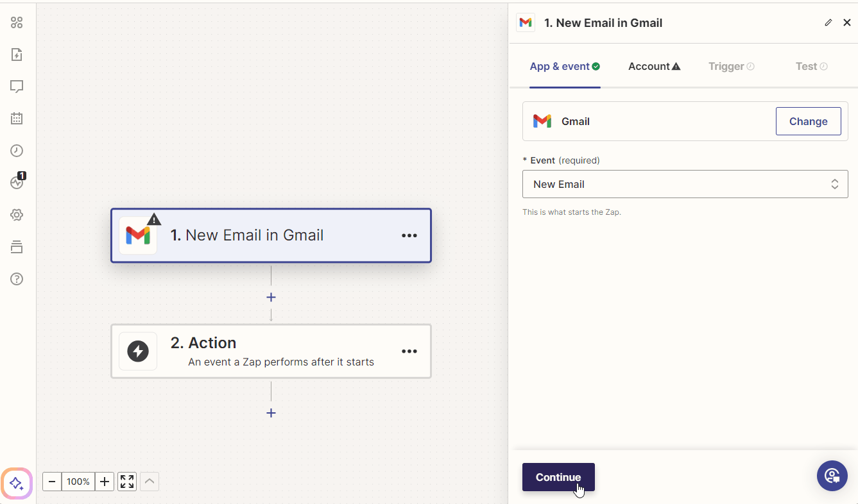
Task: Launch the AI sparkle assistant button
Action: point(17,483)
